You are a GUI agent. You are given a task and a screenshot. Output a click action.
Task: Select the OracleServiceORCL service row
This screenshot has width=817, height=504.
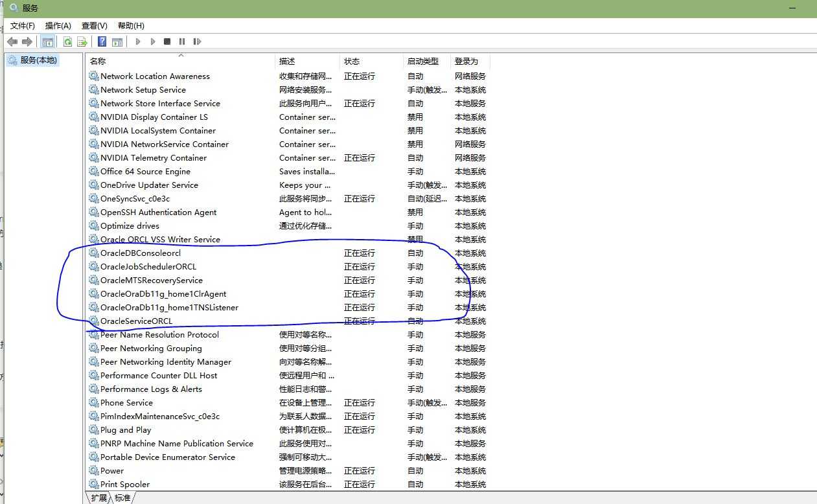pos(288,321)
